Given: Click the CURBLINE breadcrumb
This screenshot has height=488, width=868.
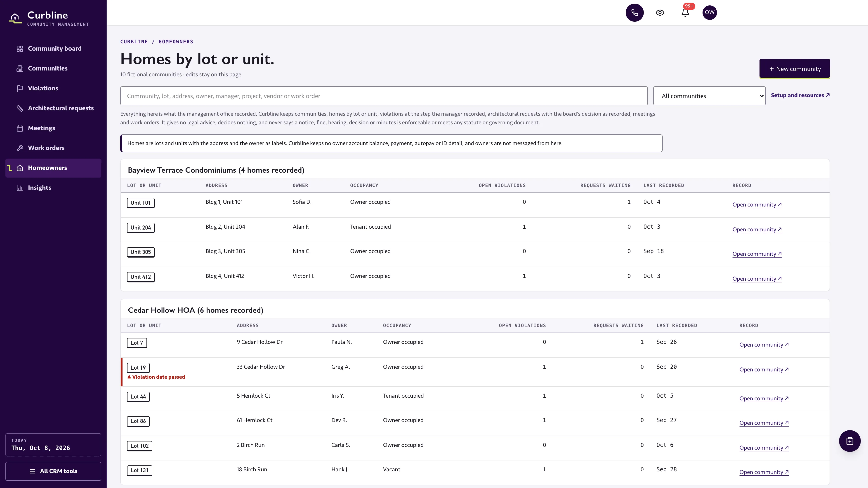Looking at the screenshot, I should pos(134,42).
